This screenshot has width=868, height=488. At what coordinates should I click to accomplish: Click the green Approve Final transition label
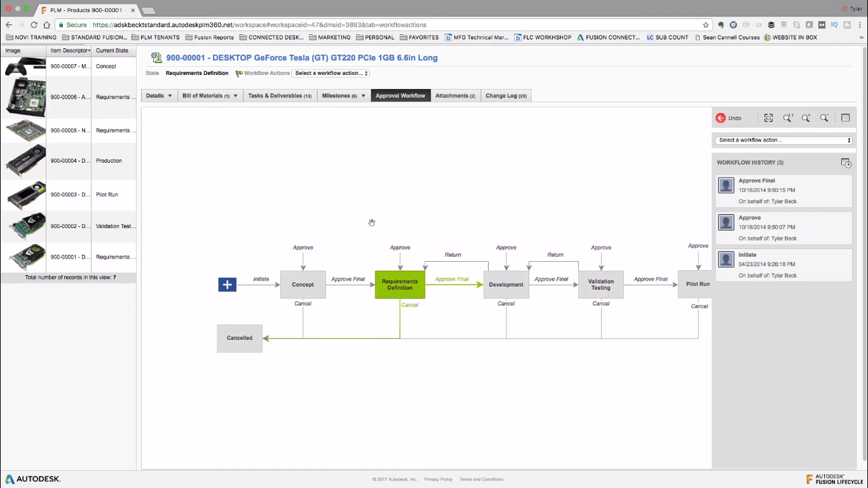tap(452, 279)
